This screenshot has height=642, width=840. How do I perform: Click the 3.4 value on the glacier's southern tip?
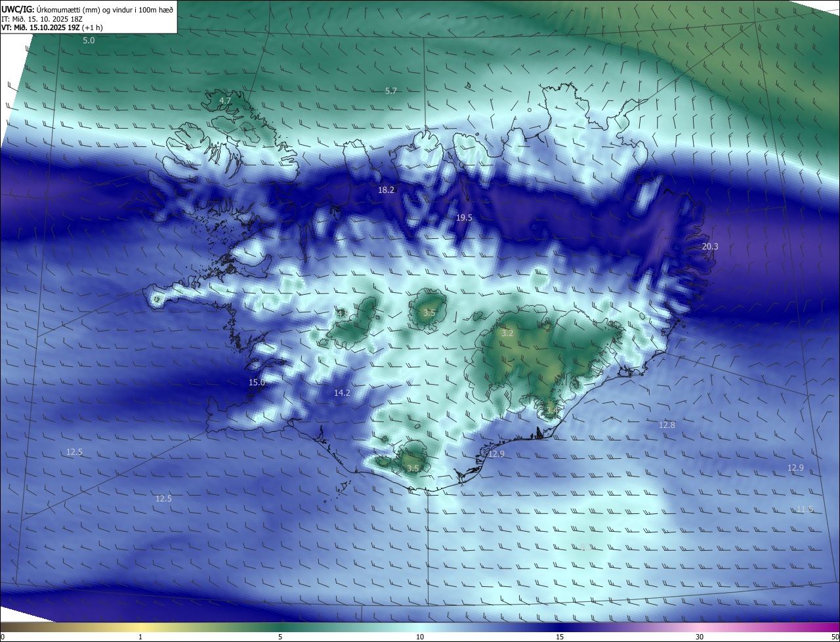tap(552, 410)
